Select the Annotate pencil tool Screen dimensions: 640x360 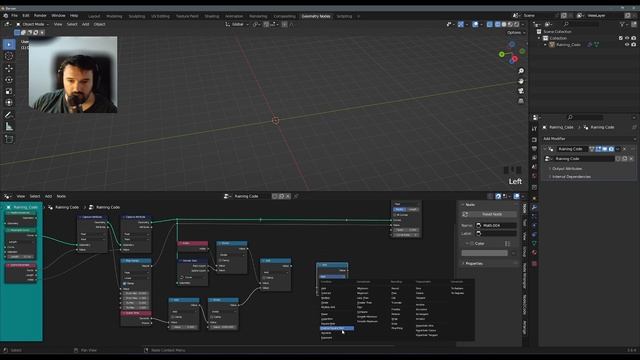click(9, 115)
